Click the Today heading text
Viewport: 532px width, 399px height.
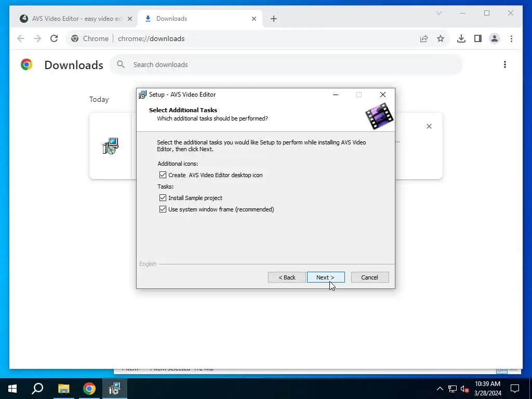(99, 99)
